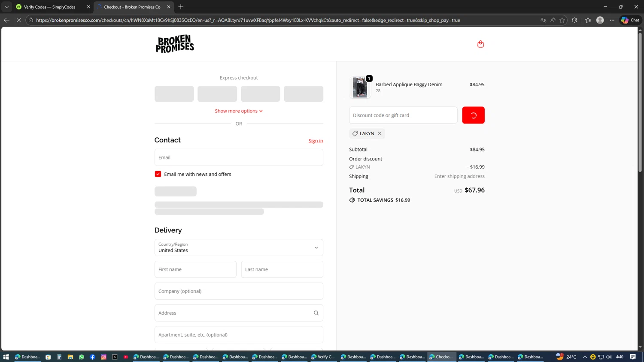Expand Show more options for express checkout
This screenshot has height=362, width=644.
tap(239, 111)
